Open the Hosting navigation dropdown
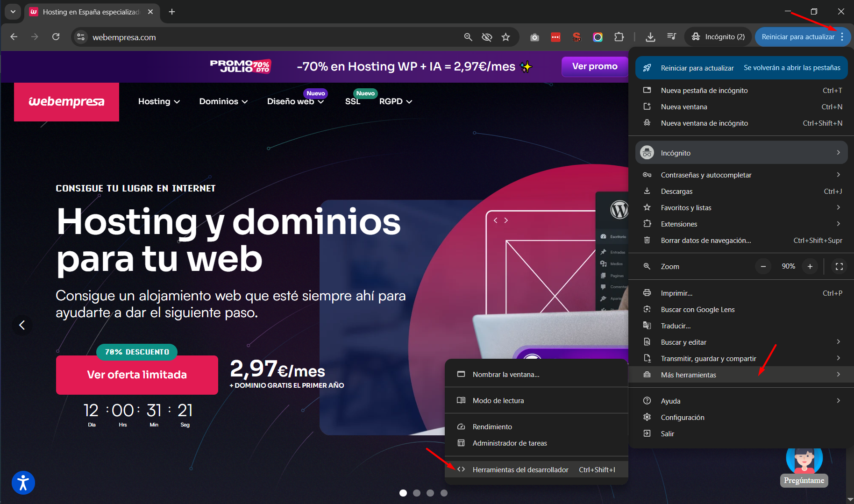The image size is (854, 504). 159,101
